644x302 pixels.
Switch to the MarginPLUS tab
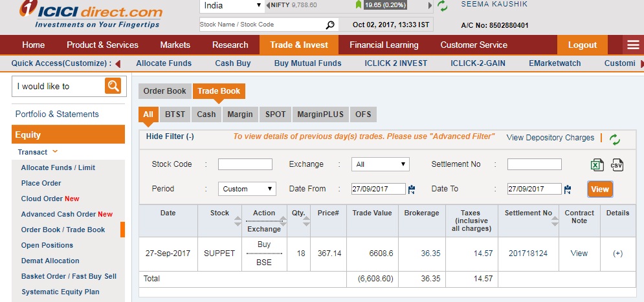(320, 114)
